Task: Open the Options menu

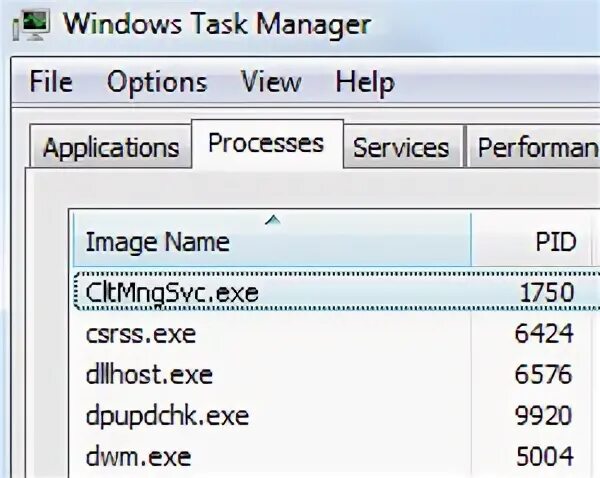Action: (x=157, y=82)
